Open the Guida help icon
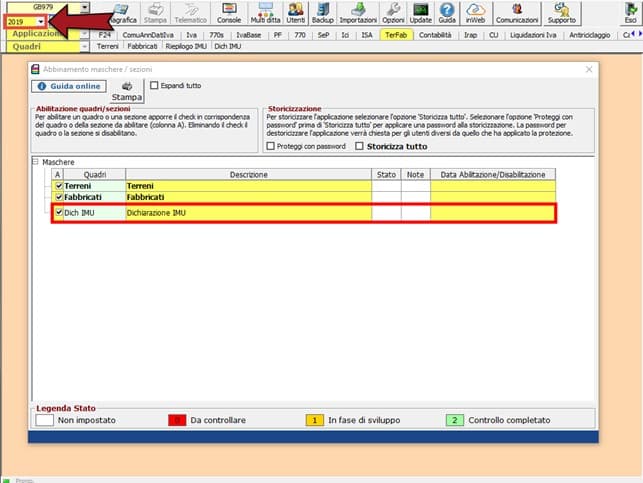The height and width of the screenshot is (483, 643). click(x=447, y=13)
